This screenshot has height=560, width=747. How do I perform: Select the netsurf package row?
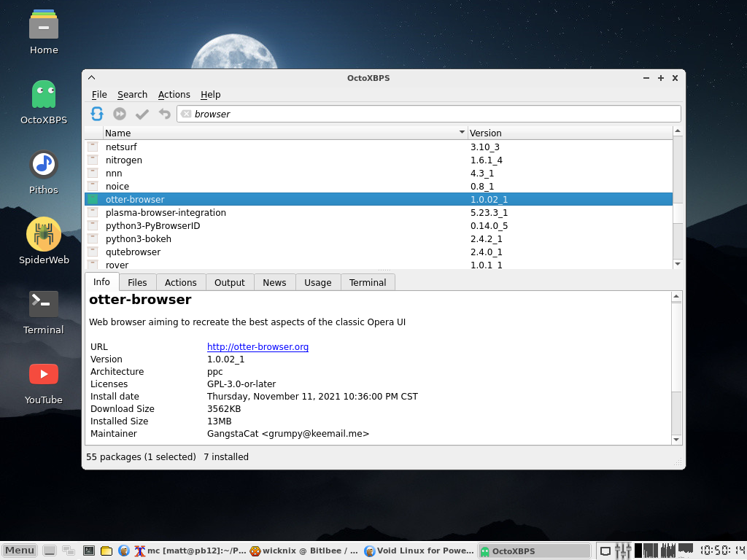pos(379,147)
